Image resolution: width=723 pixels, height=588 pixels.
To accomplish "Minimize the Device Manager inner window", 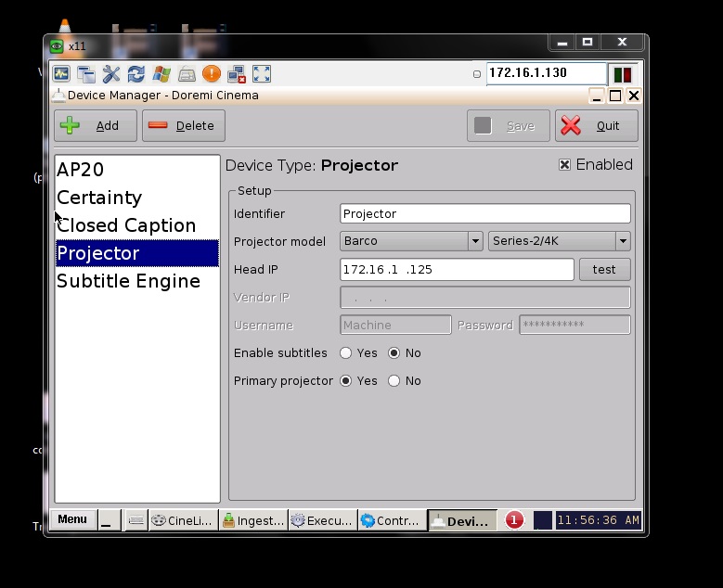I will (x=596, y=96).
